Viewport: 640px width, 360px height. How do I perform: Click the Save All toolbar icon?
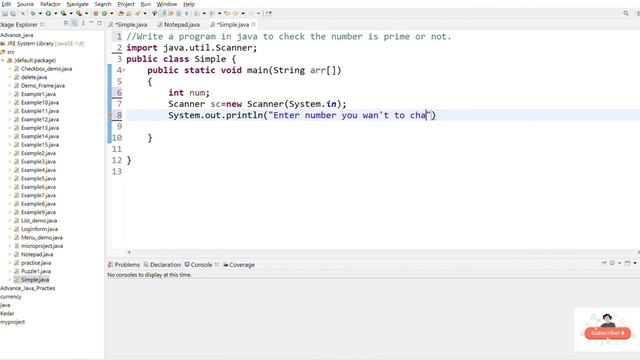[13, 13]
